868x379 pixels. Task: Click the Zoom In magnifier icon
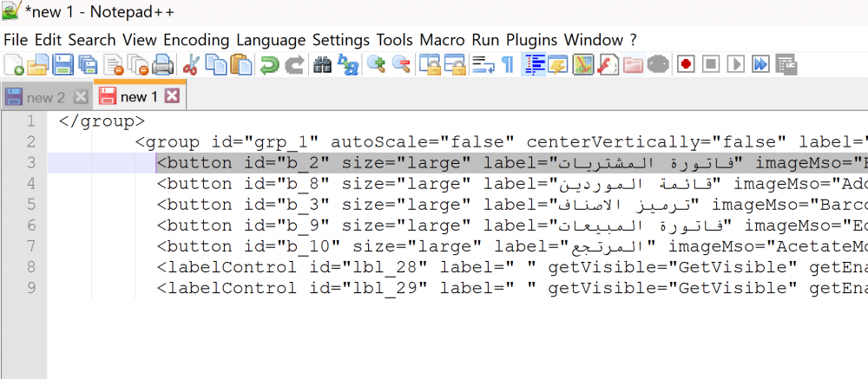376,64
